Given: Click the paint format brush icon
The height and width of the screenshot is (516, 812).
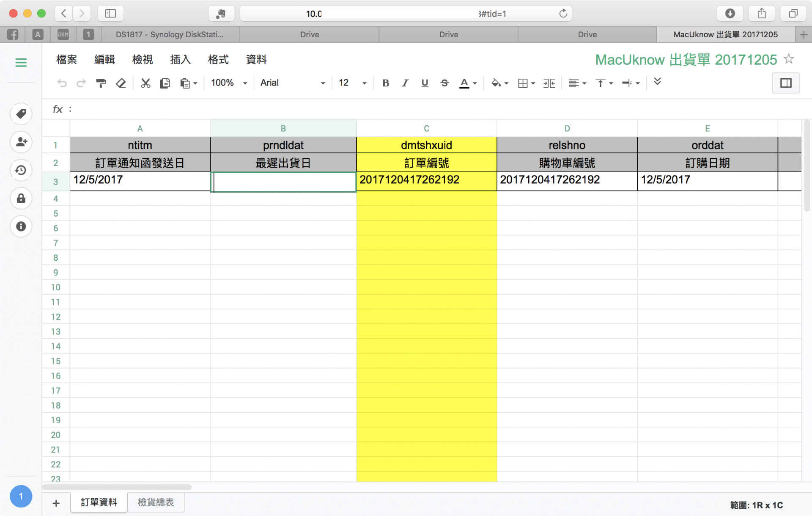Looking at the screenshot, I should click(101, 83).
